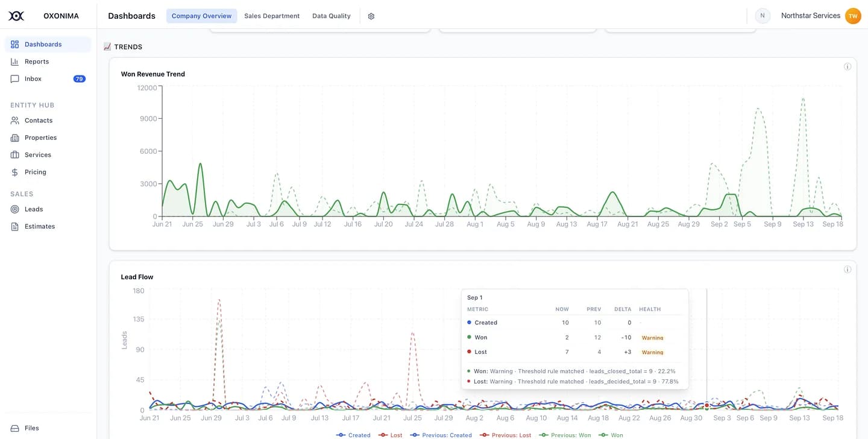Go to Contacts in Entity Hub
The height and width of the screenshot is (439, 868).
point(48,121)
